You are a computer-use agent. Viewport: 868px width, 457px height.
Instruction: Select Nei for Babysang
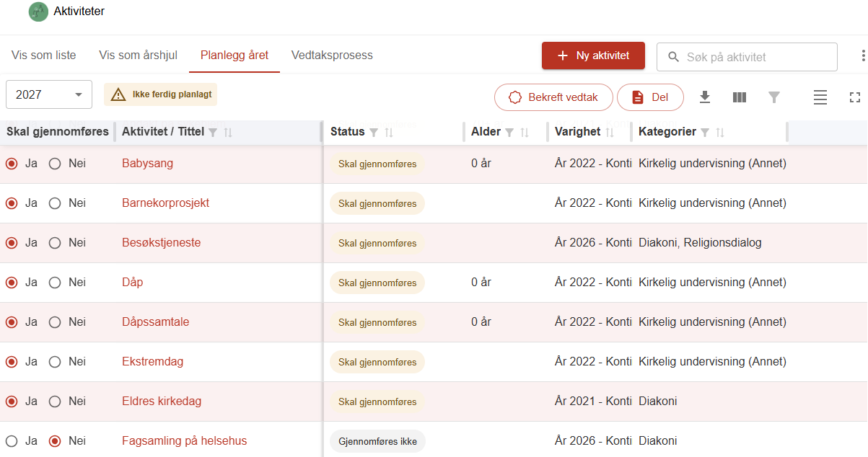[55, 164]
